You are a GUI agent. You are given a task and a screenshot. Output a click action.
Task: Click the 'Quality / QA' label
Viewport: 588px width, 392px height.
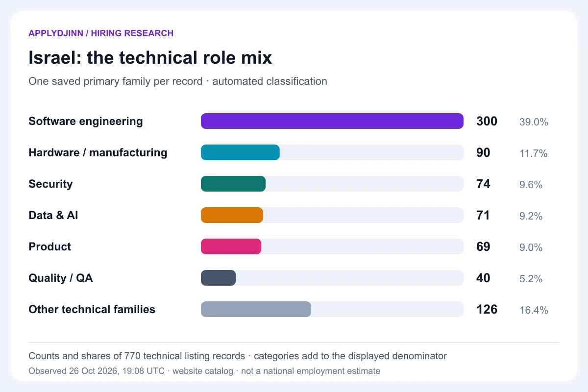pyautogui.click(x=61, y=278)
